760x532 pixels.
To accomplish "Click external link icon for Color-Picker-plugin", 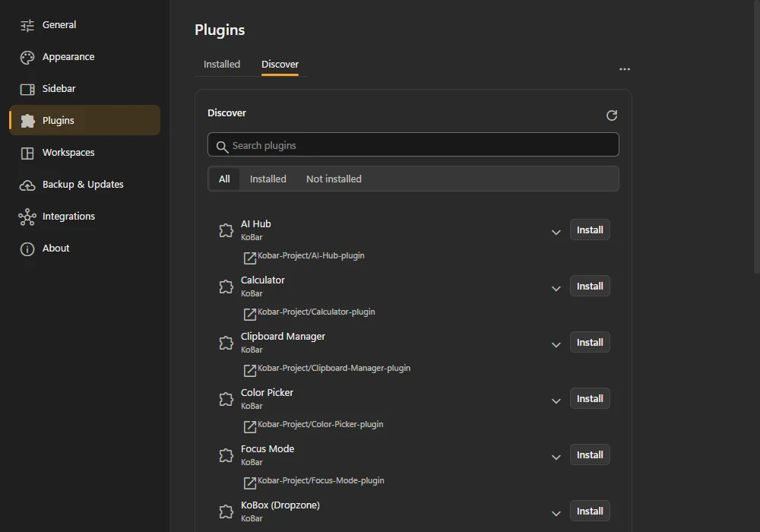I will click(x=249, y=426).
